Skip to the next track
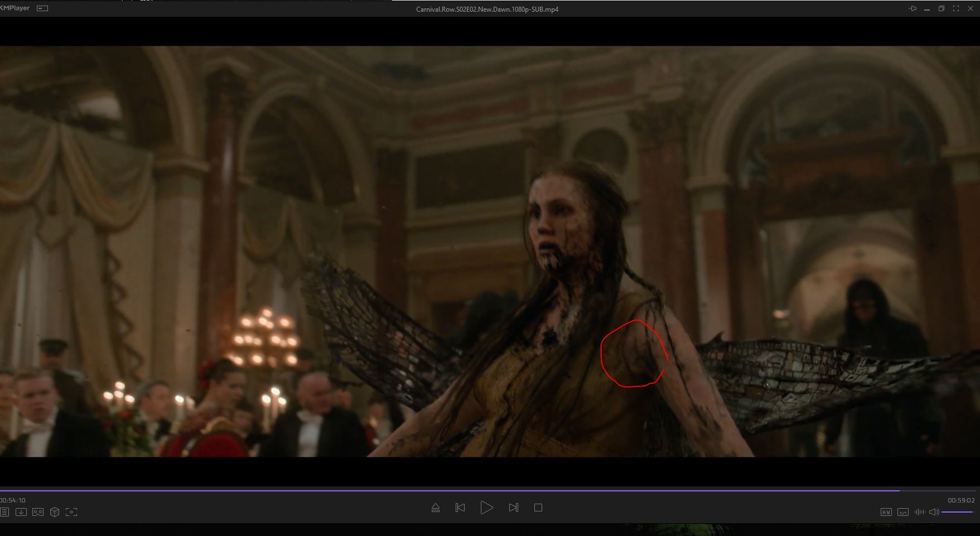The image size is (980, 536). point(513,508)
